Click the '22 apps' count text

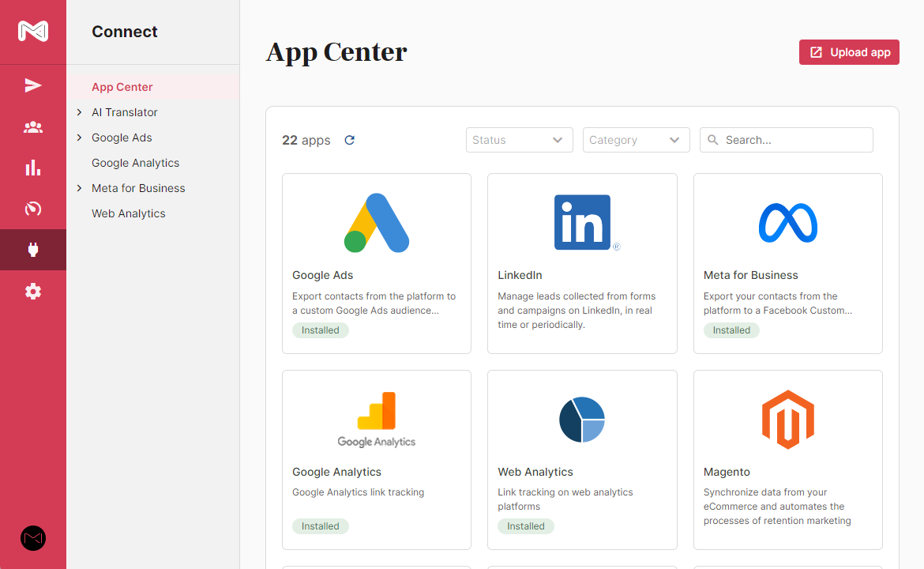[x=306, y=140]
